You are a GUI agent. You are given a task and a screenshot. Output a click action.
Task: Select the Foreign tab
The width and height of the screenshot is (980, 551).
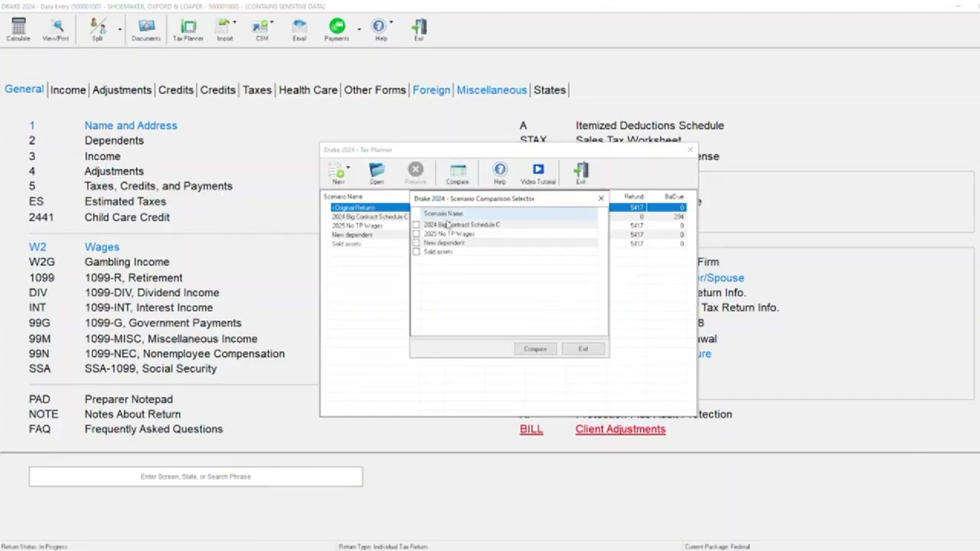click(x=431, y=90)
